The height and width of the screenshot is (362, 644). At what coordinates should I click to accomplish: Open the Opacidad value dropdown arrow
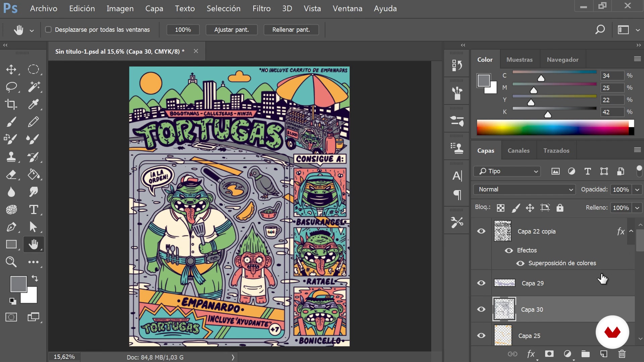click(x=637, y=189)
